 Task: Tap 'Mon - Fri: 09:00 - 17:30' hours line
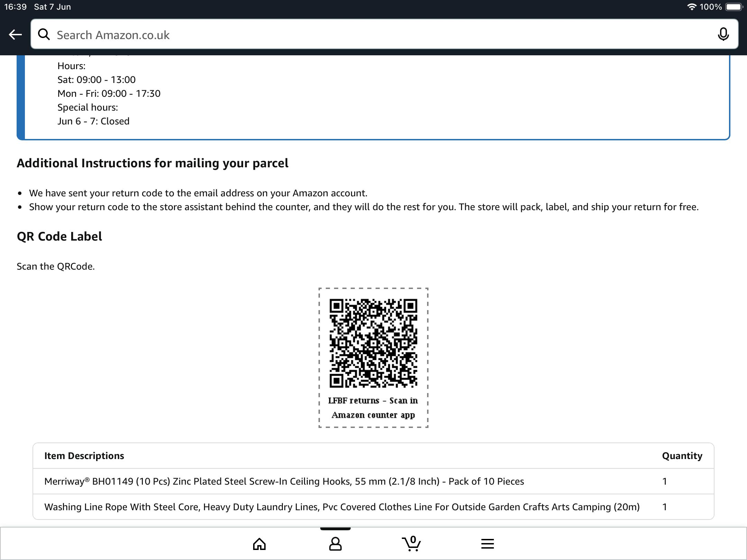109,94
